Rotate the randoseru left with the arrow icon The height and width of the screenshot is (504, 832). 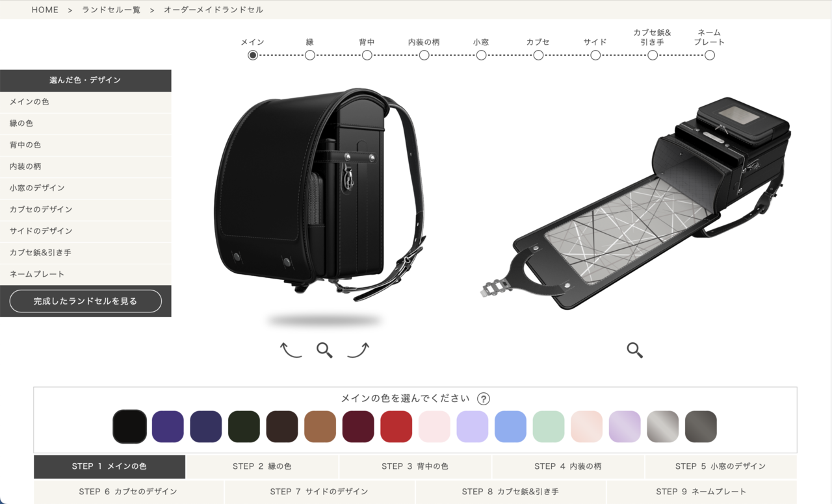pyautogui.click(x=291, y=350)
